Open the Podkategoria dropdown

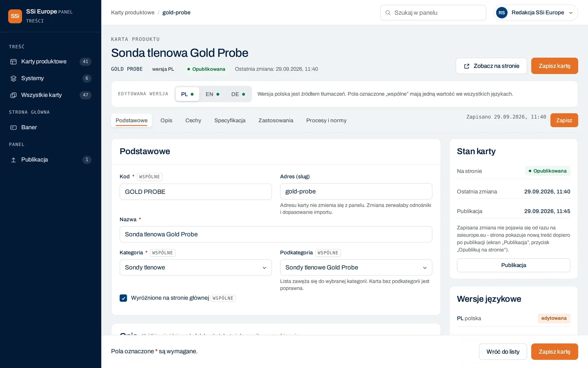(x=356, y=268)
